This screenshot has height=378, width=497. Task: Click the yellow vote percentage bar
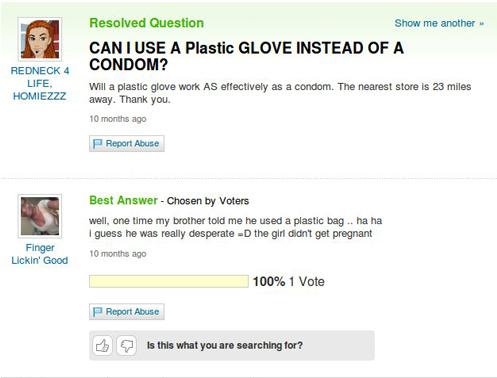click(x=169, y=281)
